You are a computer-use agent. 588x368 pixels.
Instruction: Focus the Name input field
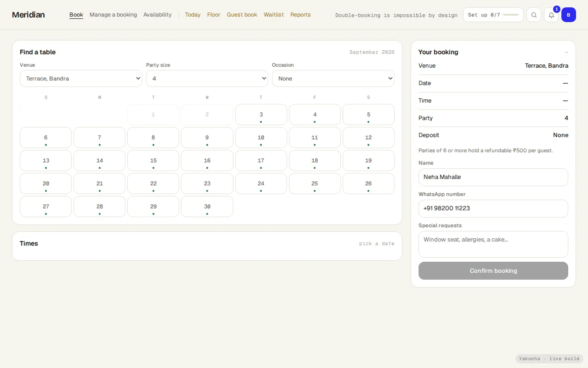tap(493, 177)
